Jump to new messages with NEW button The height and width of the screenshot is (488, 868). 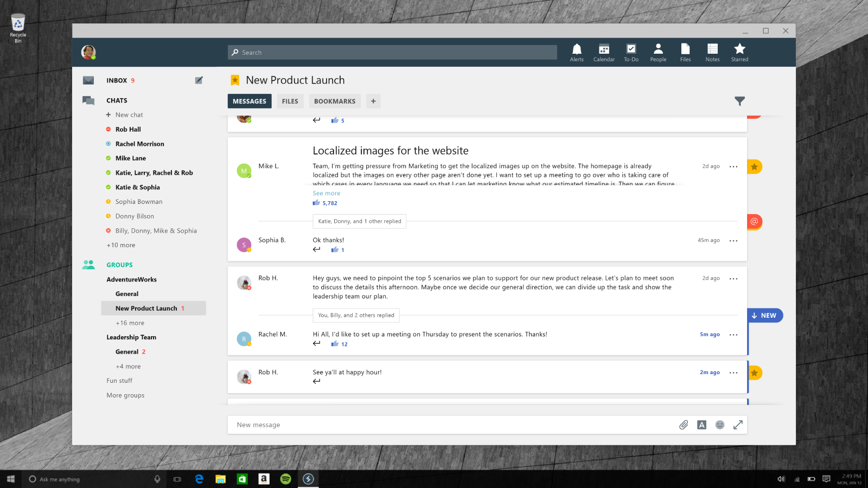[x=765, y=316]
